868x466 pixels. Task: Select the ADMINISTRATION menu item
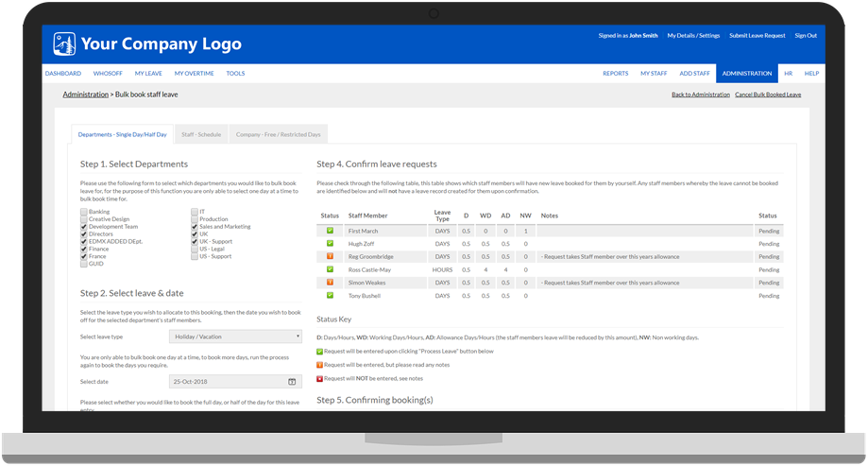click(747, 73)
